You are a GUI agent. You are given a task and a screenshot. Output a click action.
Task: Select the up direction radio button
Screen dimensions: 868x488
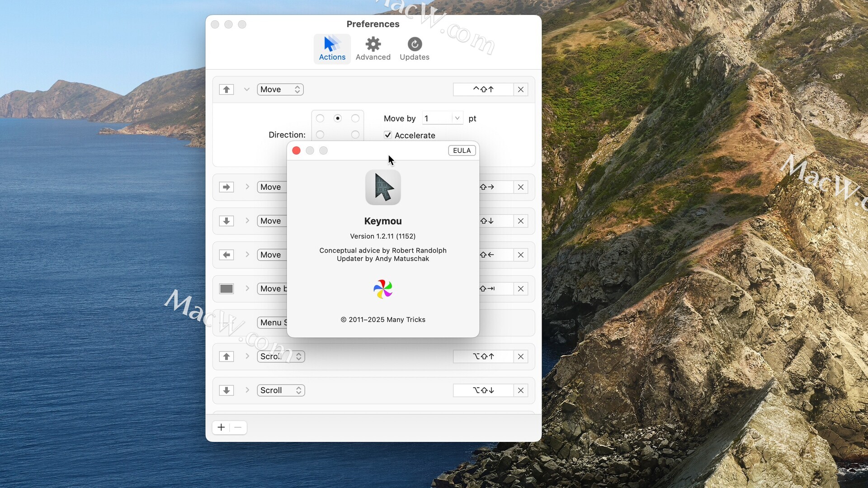[338, 118]
